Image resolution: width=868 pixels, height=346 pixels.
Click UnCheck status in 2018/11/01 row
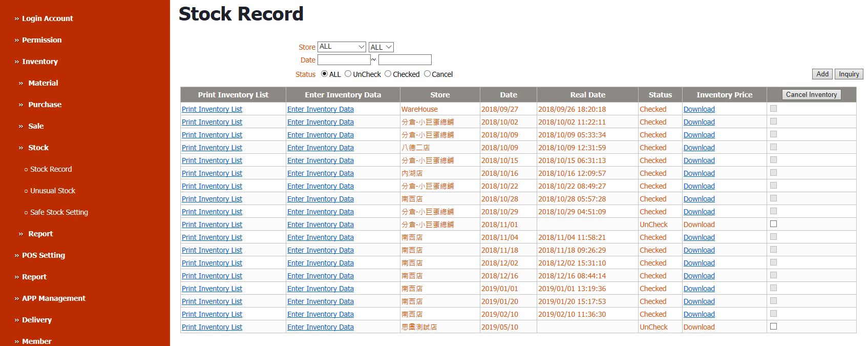pyautogui.click(x=653, y=225)
